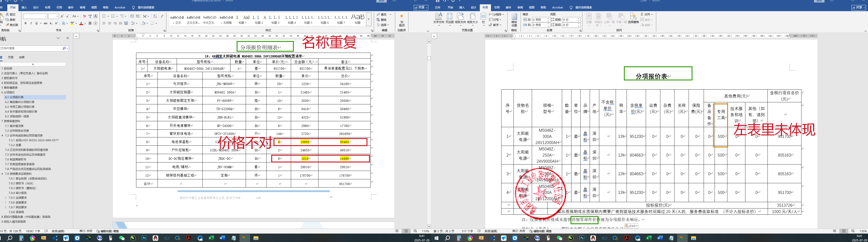Click text highlight color button

[72, 23]
